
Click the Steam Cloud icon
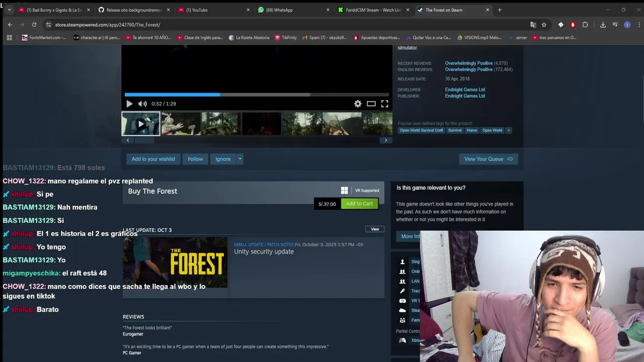coord(403,310)
